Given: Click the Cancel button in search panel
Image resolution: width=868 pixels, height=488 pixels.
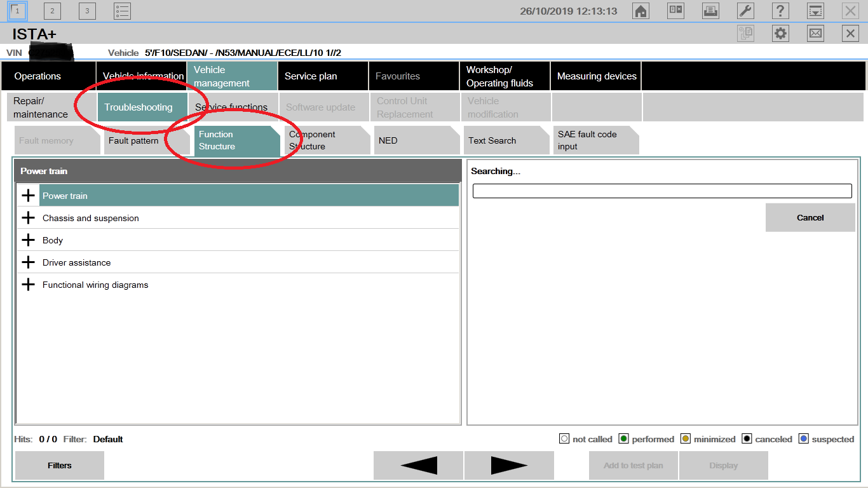Looking at the screenshot, I should tap(810, 217).
